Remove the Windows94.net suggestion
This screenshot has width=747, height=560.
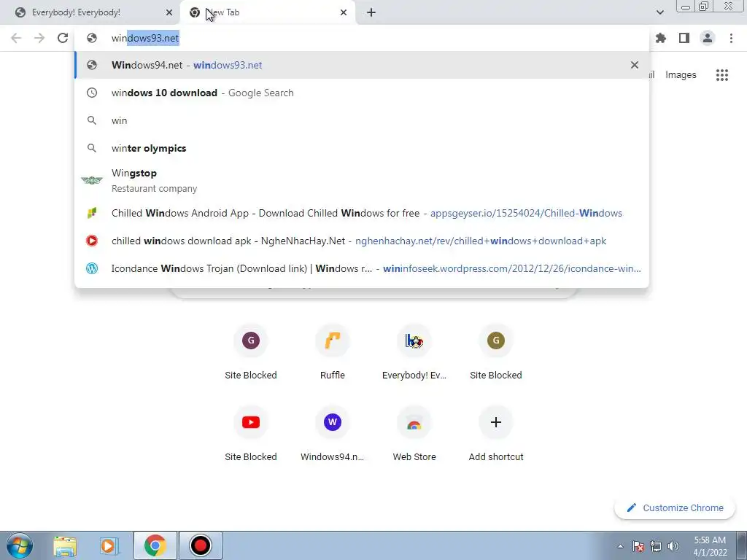coord(635,65)
